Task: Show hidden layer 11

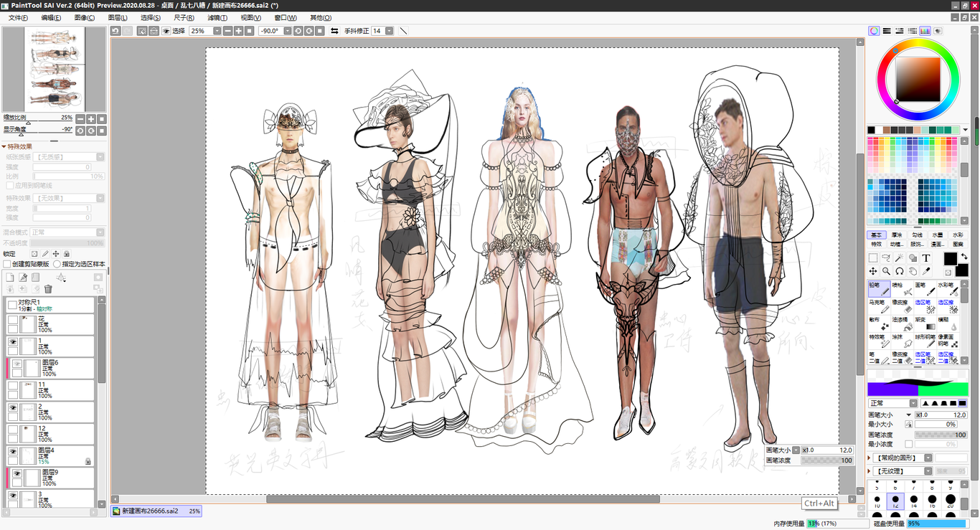Action: 13,387
